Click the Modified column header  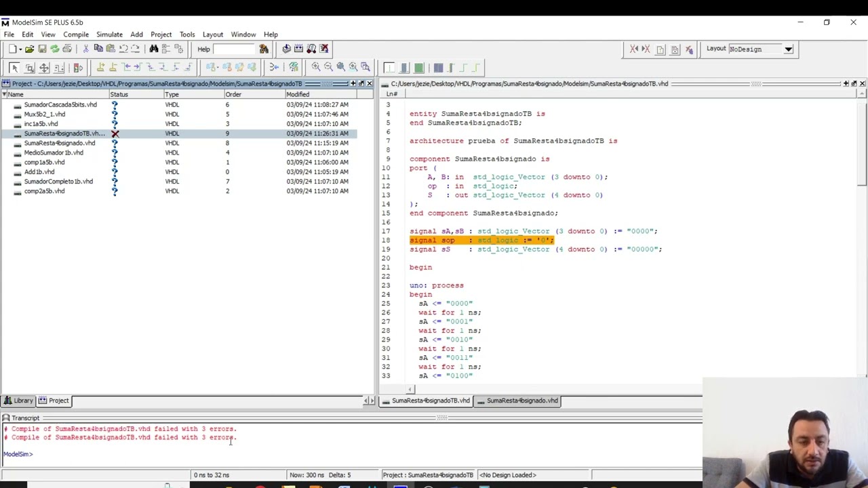point(321,94)
